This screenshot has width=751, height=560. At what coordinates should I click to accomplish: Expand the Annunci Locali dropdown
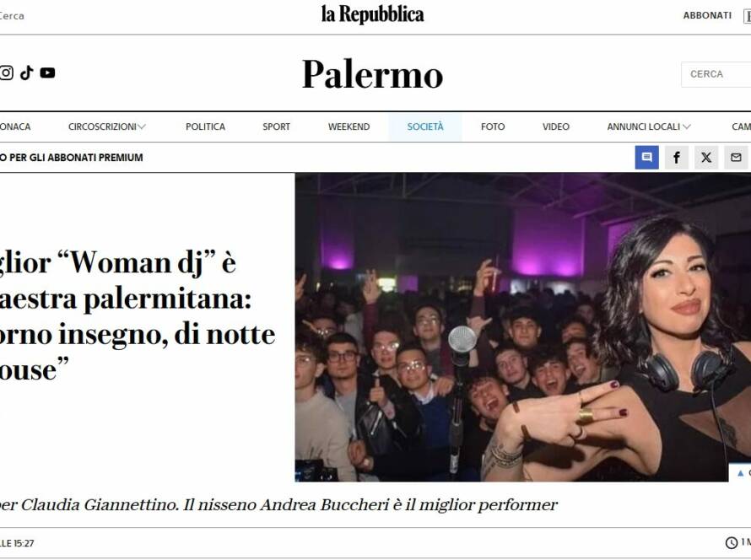[649, 127]
